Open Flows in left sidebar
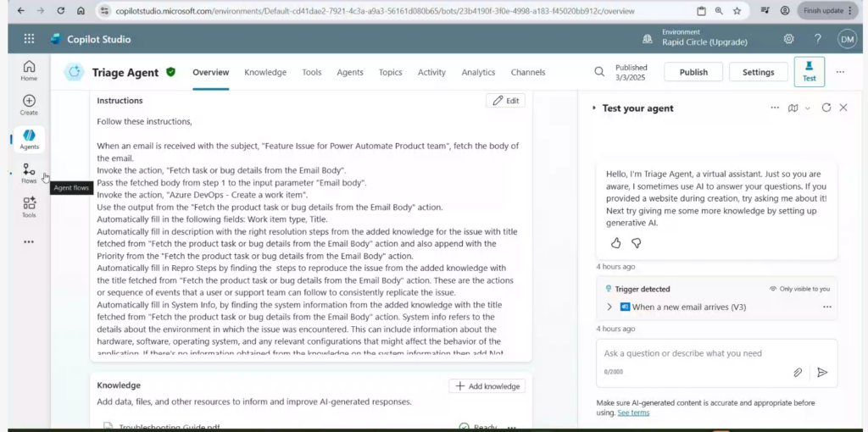Screen dimensions: 868x432 30,174
